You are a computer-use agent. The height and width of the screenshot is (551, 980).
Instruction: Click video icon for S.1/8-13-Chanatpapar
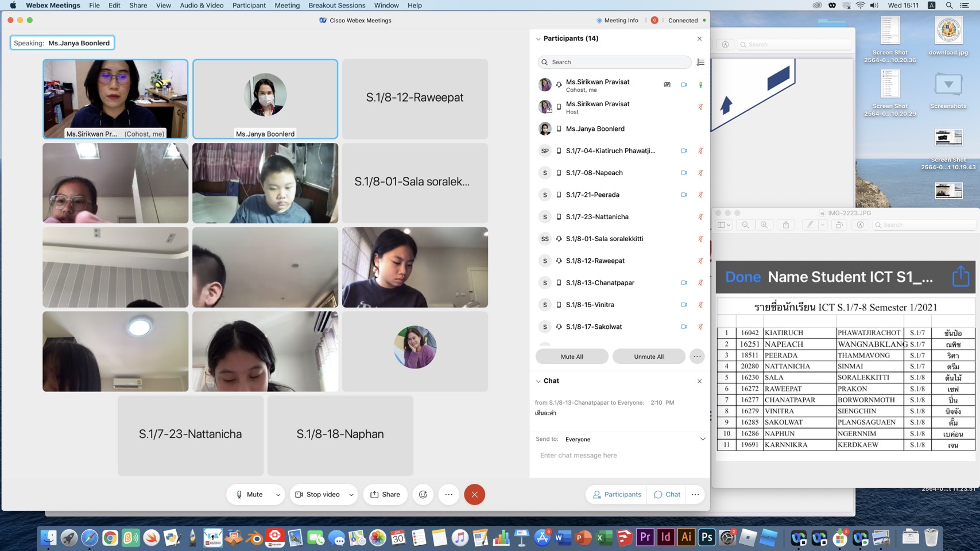684,283
